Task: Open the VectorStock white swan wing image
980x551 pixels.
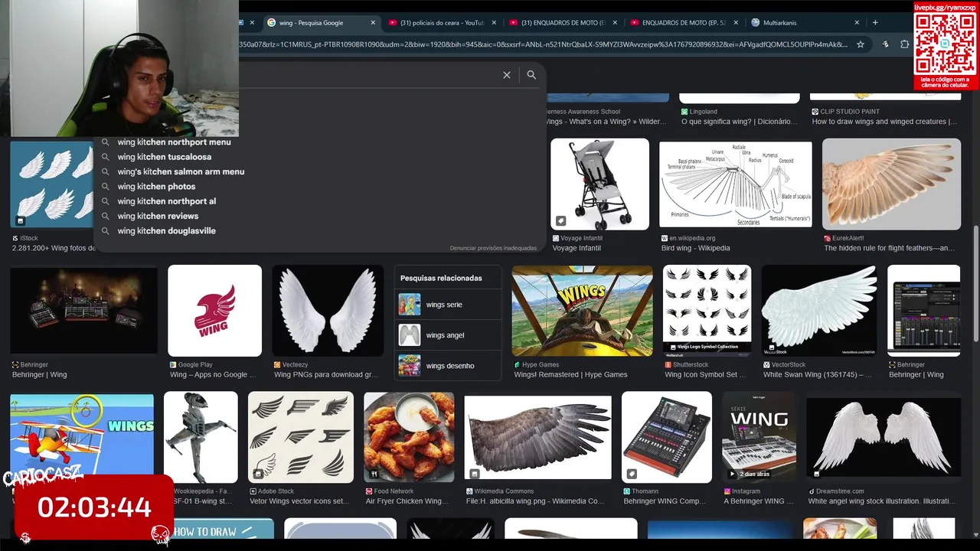Action: pyautogui.click(x=818, y=311)
